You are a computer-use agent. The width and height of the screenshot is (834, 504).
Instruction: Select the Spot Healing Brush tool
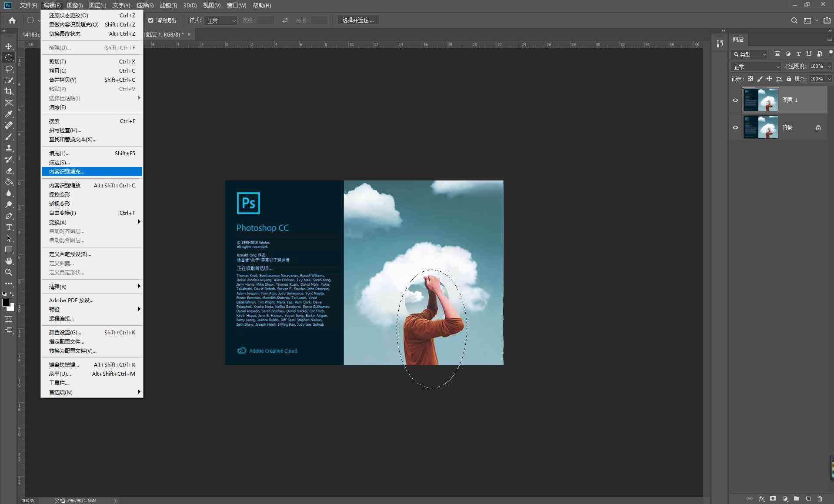(x=9, y=125)
